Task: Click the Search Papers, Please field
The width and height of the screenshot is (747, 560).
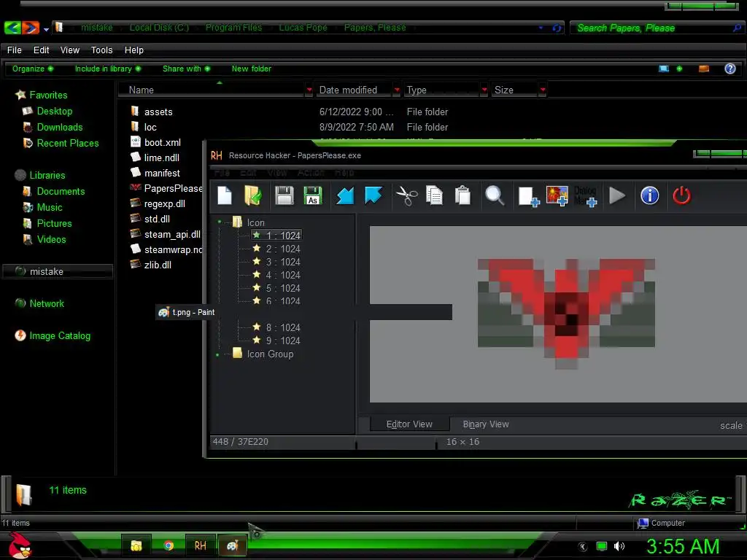Action: point(656,28)
